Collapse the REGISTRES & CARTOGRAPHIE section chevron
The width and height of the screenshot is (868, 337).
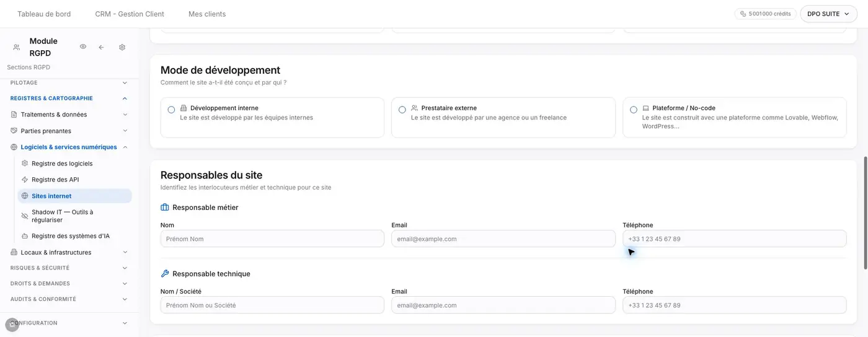coord(125,98)
